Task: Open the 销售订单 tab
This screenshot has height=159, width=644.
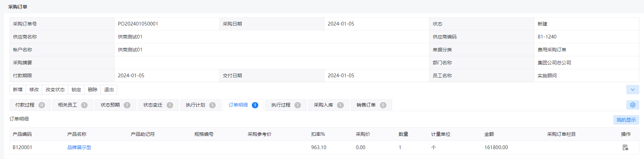Action: [371, 105]
